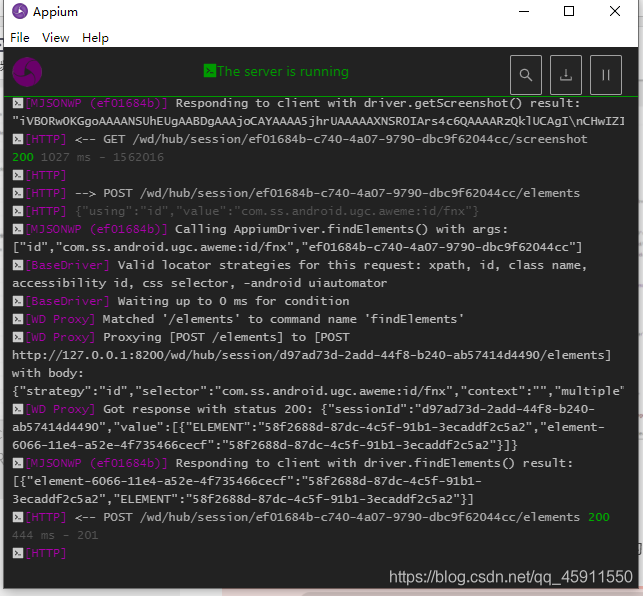Click log icon beside 'Got response with status 200' line
This screenshot has height=596, width=643.
pos(18,409)
